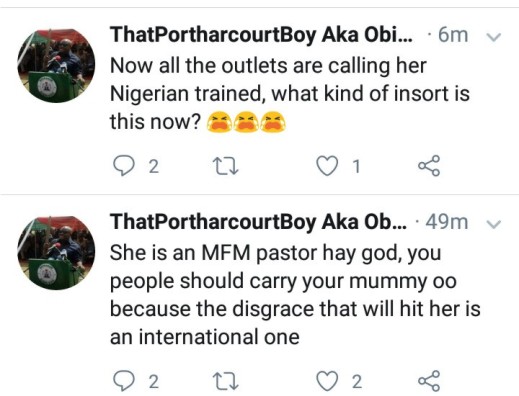Open ThatPortharcourtBoy profile from 49m tweet name

(258, 222)
